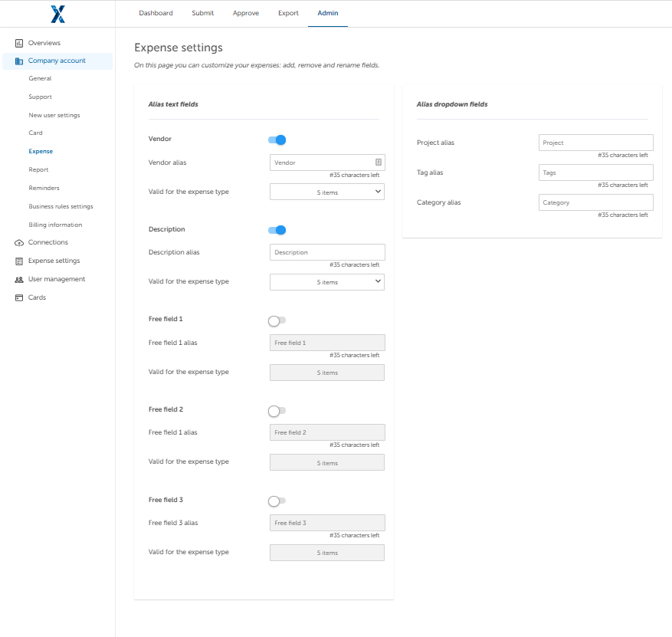Viewport: 672px width, 637px height.
Task: Open Vendor expense type dropdown
Action: (x=327, y=192)
